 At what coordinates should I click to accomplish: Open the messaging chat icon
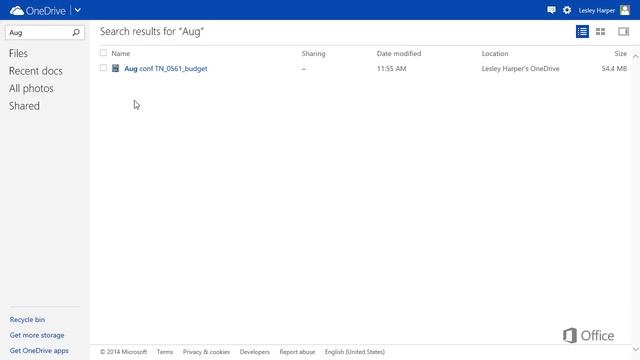(551, 10)
